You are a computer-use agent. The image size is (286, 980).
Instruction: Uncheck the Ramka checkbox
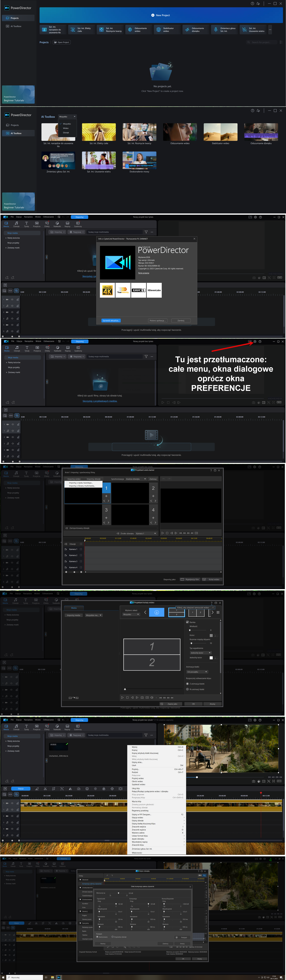tap(188, 622)
